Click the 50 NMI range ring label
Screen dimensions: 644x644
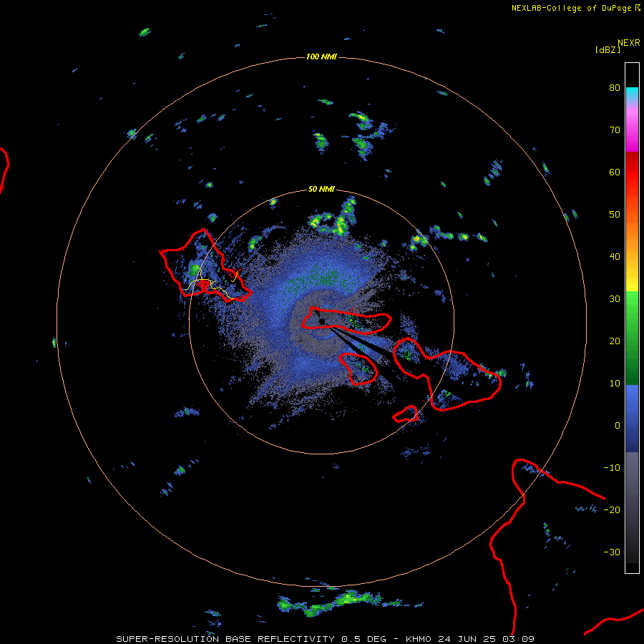(x=321, y=190)
